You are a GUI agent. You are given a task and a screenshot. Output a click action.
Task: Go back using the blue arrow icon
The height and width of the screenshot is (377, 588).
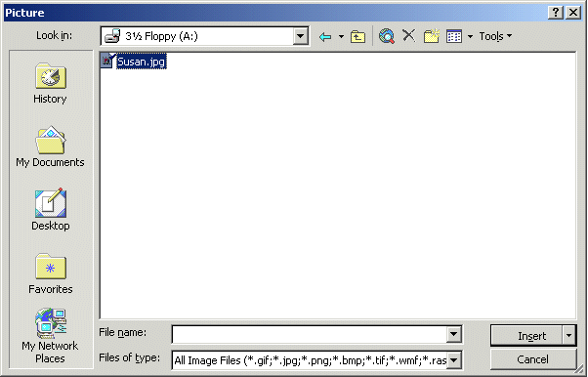click(325, 36)
